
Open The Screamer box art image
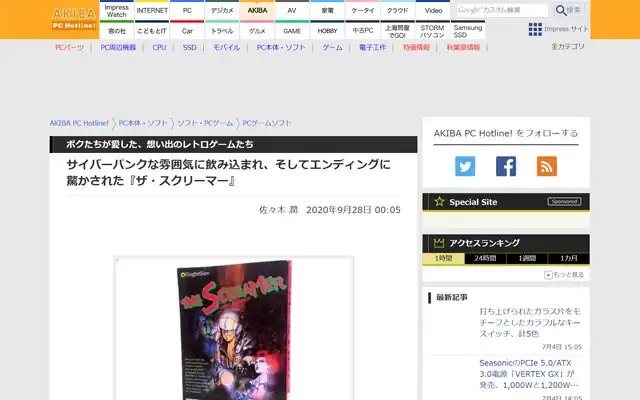[x=234, y=329]
